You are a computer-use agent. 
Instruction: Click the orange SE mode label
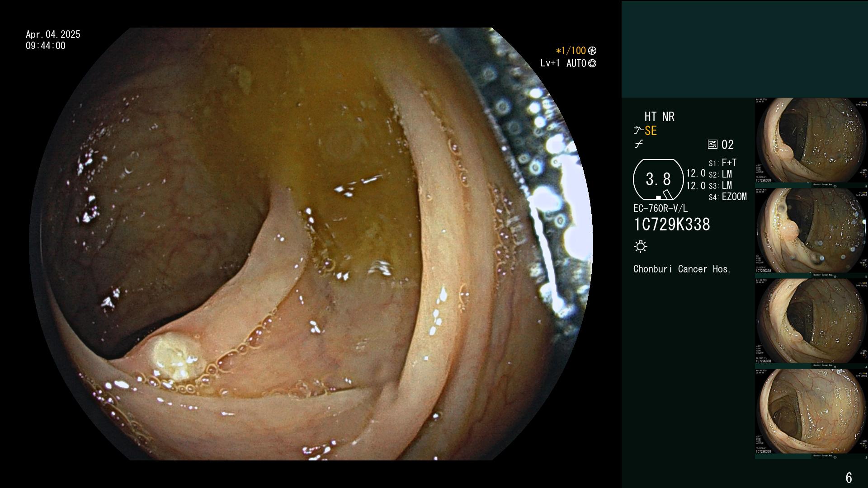pyautogui.click(x=651, y=131)
